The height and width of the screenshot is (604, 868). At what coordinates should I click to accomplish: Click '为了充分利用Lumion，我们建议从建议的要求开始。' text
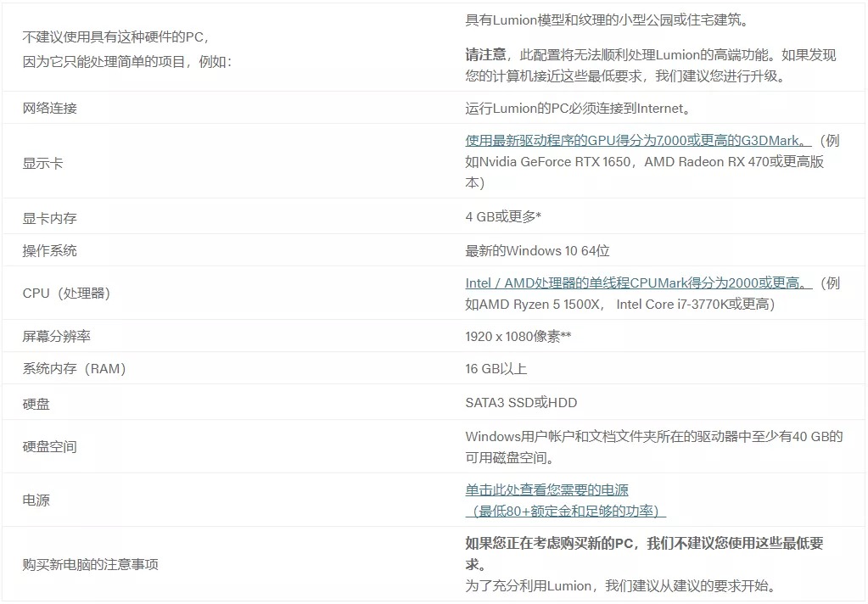(x=620, y=585)
